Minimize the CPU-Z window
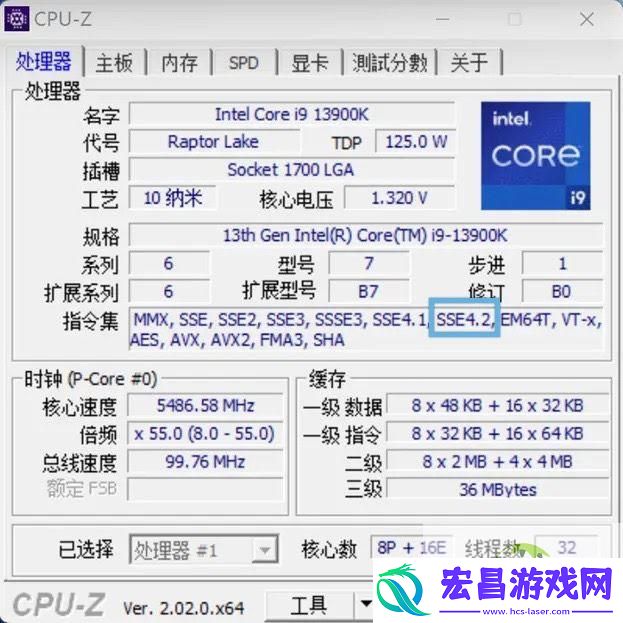 [443, 19]
